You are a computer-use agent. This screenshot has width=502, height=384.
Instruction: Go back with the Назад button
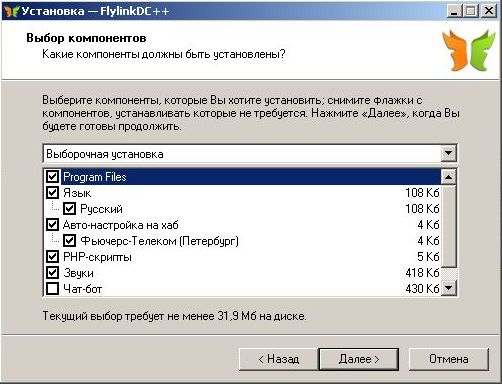click(278, 359)
